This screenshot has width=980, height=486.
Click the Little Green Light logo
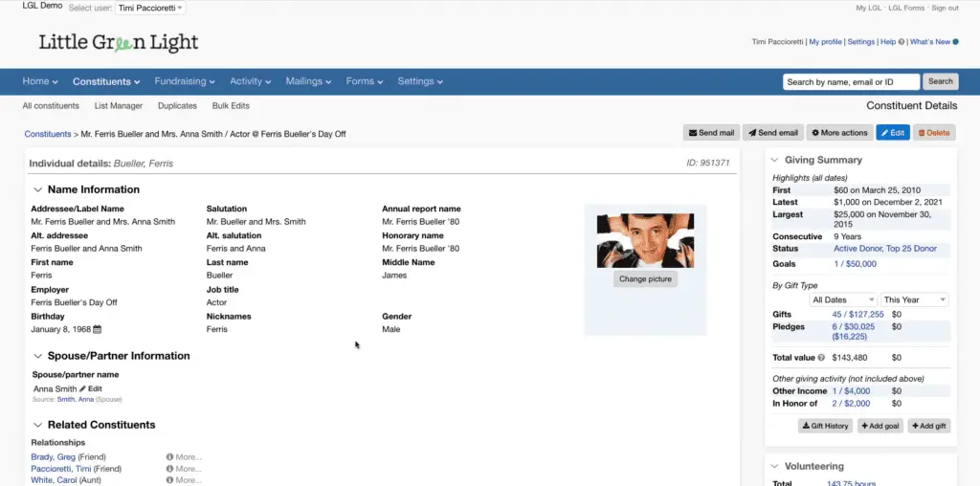[x=118, y=42]
